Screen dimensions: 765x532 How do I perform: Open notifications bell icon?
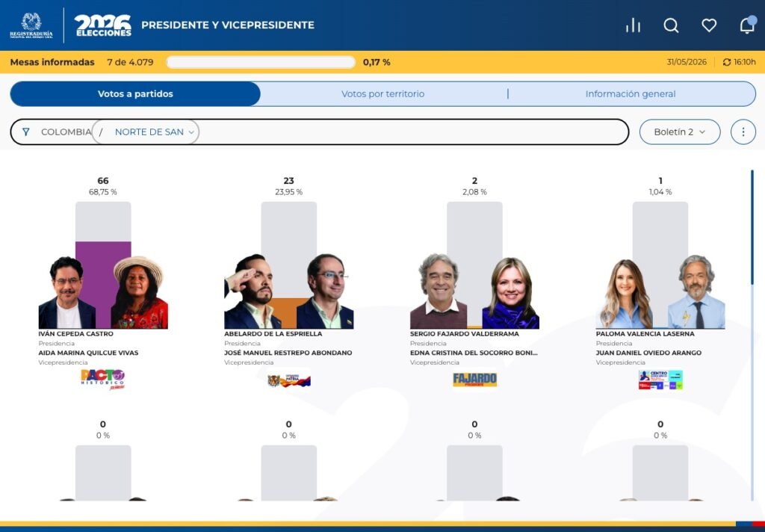747,25
